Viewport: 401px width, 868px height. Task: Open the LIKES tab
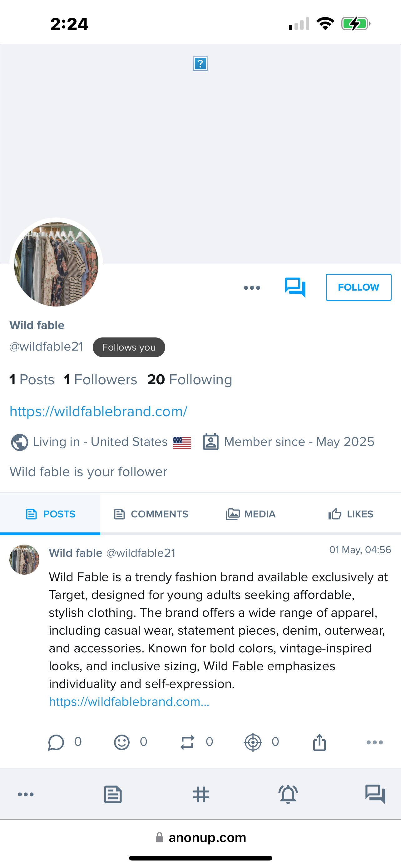point(350,514)
